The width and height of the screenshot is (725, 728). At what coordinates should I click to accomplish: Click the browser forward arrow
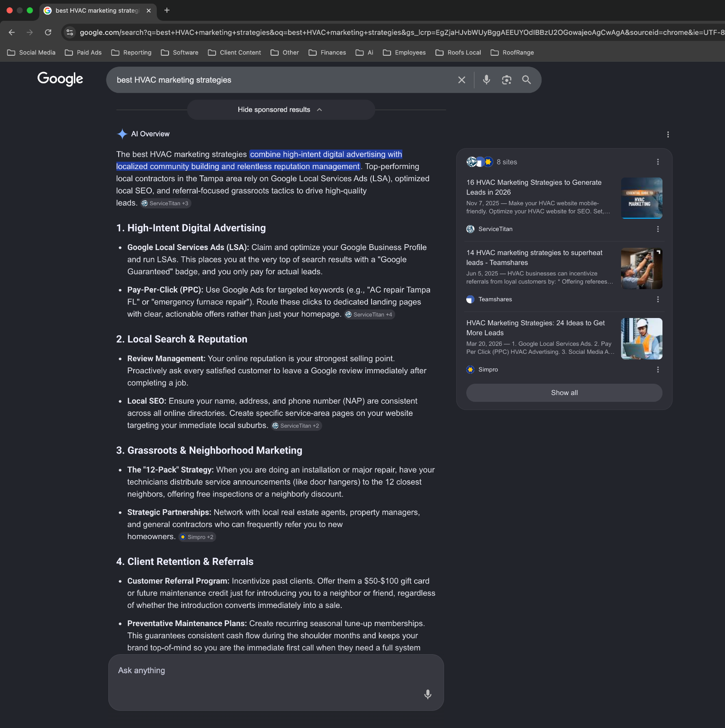pos(30,32)
